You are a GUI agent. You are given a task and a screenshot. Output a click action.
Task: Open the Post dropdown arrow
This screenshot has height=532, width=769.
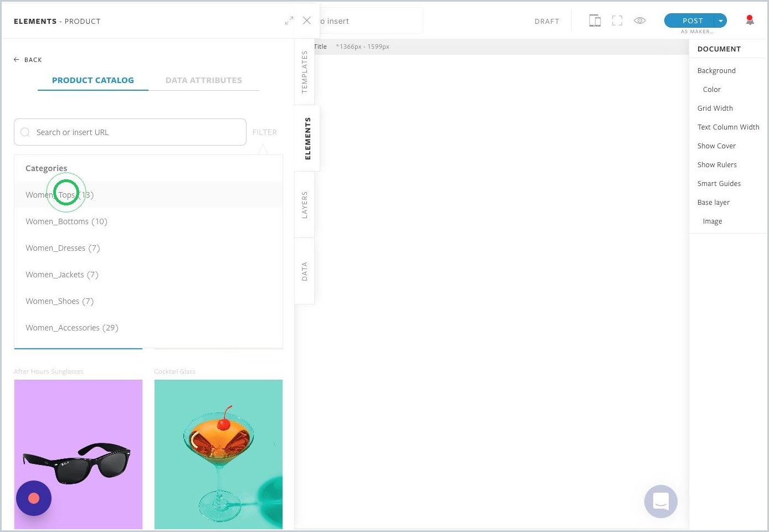tap(721, 20)
